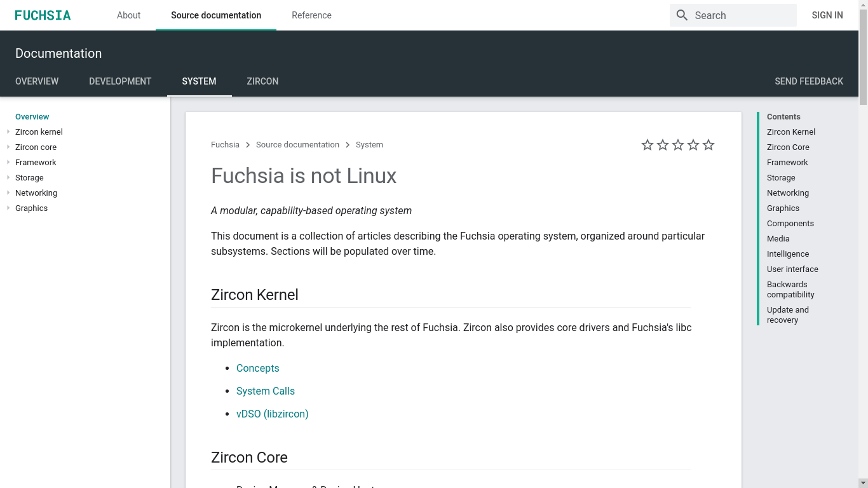868x488 pixels.
Task: Expand the Storage sidebar arrow
Action: pos(8,177)
